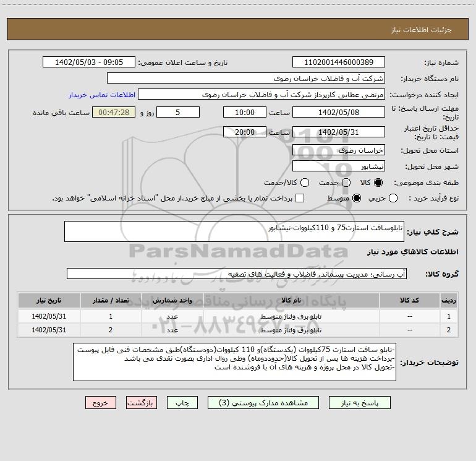Click the خروج exit button
The width and height of the screenshot is (476, 461).
101,403
